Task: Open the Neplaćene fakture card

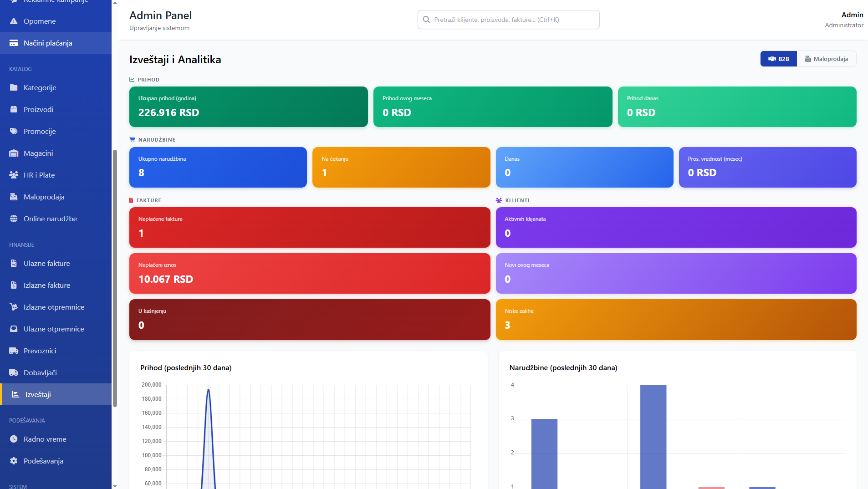Action: coord(310,227)
